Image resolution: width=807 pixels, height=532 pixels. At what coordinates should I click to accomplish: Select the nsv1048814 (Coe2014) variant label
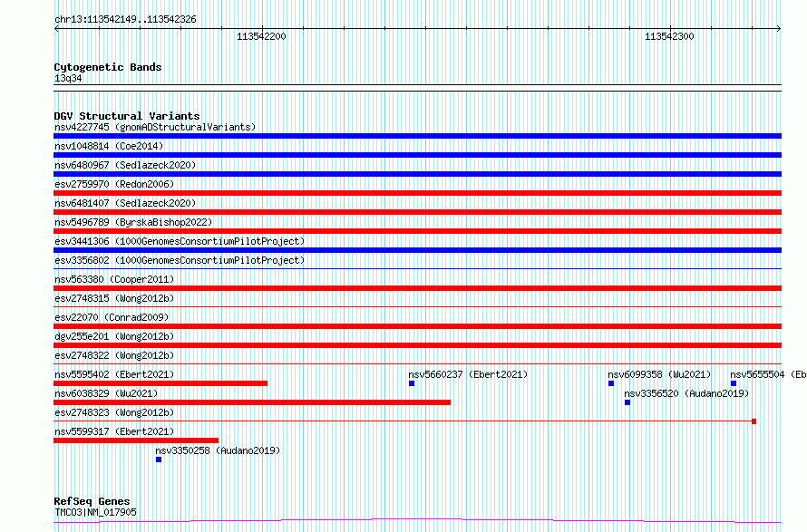(109, 146)
